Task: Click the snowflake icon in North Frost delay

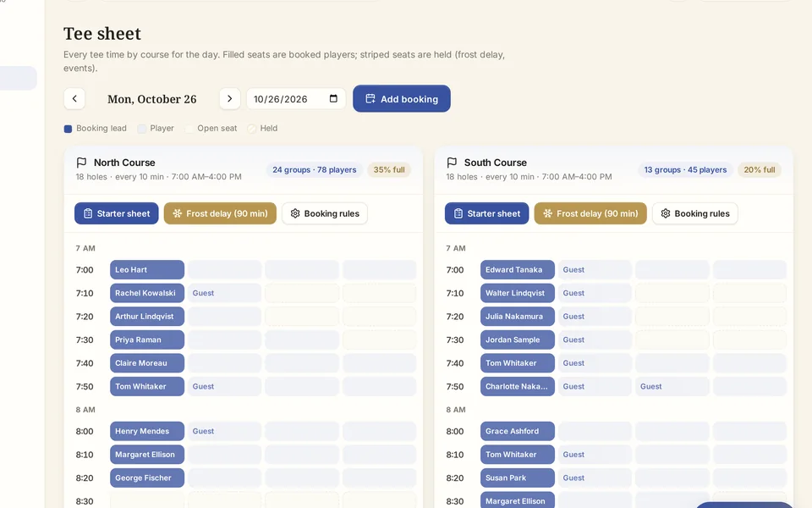Action: tap(177, 213)
